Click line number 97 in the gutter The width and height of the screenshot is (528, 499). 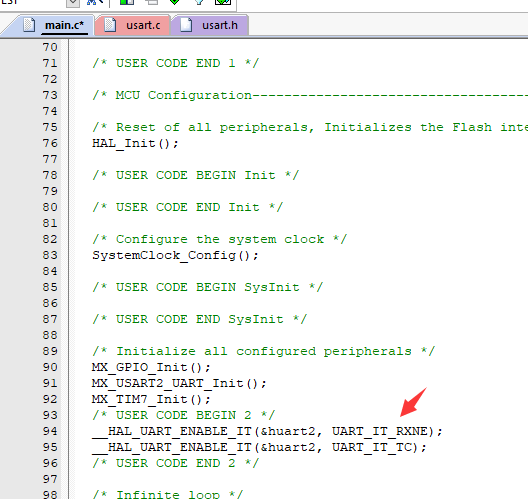point(50,479)
